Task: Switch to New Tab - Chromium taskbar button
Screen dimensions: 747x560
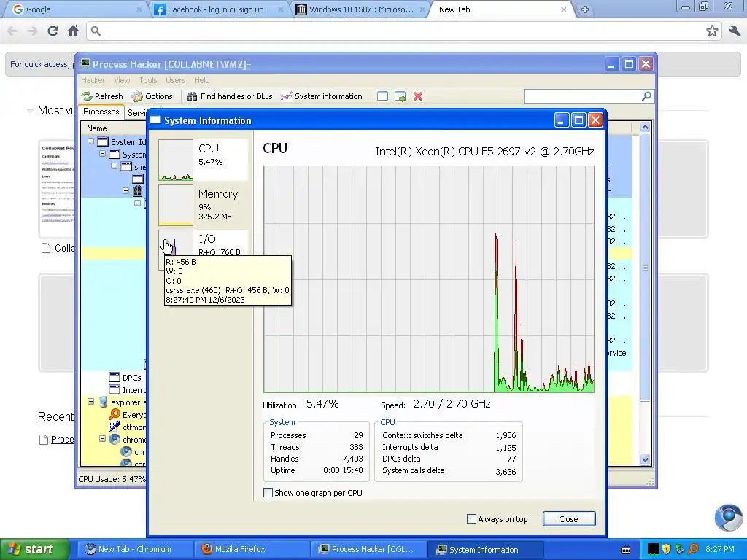Action: (135, 549)
